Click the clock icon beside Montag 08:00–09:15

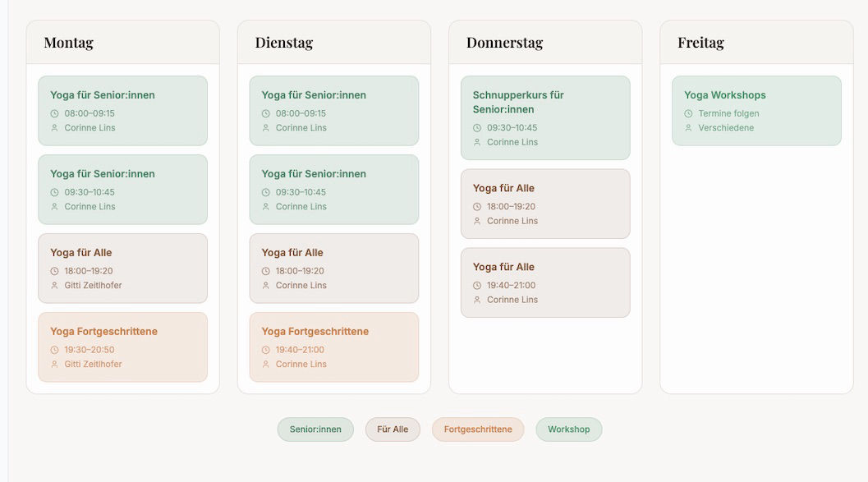pos(54,113)
